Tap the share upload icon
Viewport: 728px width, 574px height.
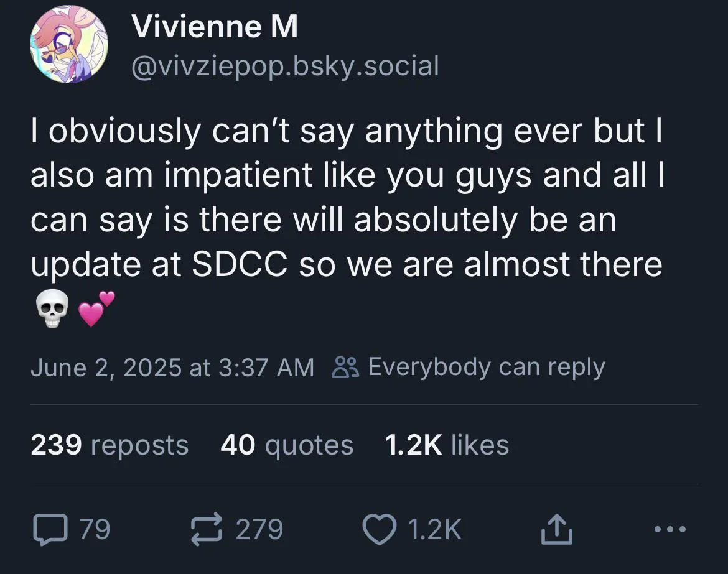click(x=555, y=529)
